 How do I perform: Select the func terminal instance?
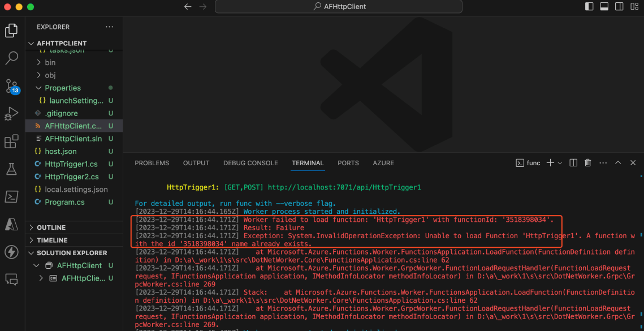click(x=528, y=163)
